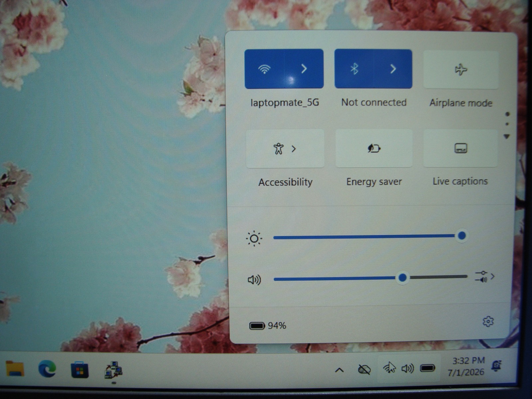Show hidden tray icons chevron

339,370
